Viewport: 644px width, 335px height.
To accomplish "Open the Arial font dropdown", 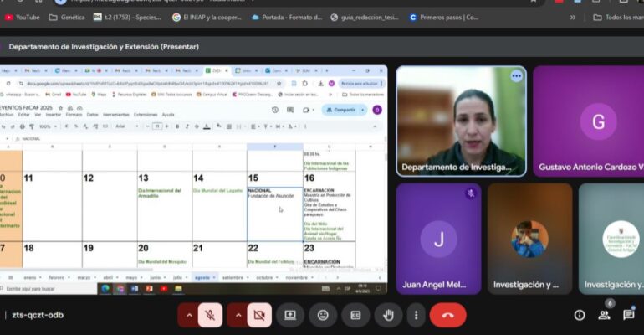I will click(x=127, y=126).
